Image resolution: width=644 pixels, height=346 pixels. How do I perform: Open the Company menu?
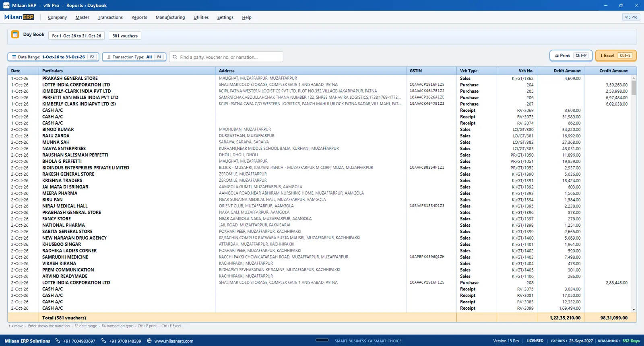(x=57, y=17)
